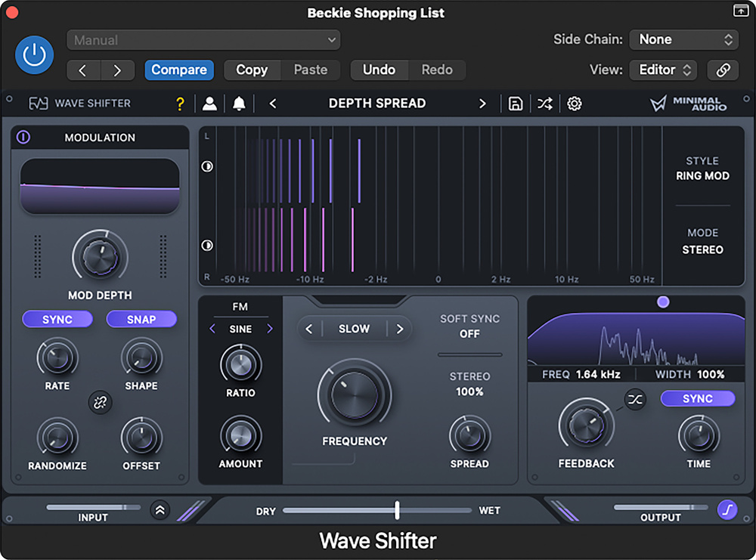Open help with the yellow question mark
This screenshot has width=756, height=560.
click(180, 104)
